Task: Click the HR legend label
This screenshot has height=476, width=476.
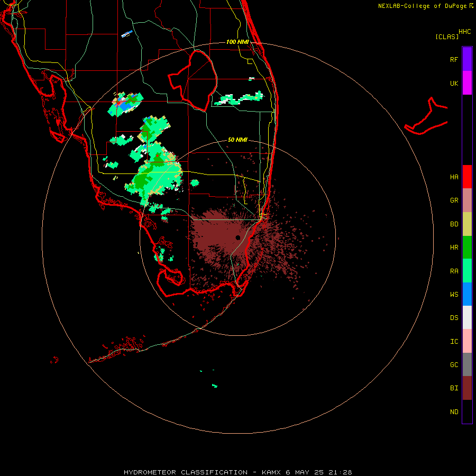Action: point(454,248)
